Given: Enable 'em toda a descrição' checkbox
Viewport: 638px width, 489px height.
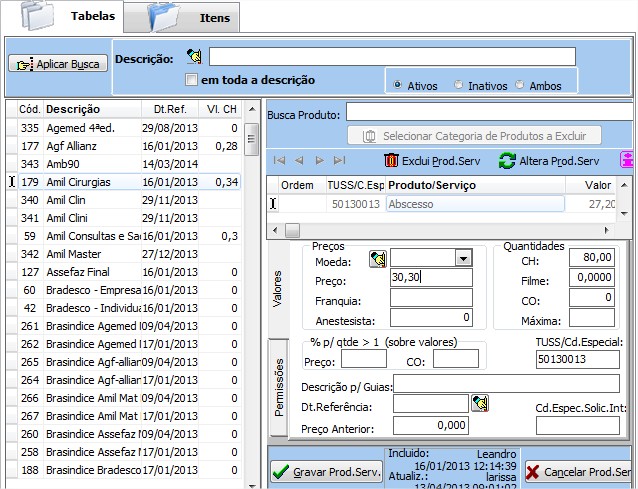Looking at the screenshot, I should [x=192, y=80].
